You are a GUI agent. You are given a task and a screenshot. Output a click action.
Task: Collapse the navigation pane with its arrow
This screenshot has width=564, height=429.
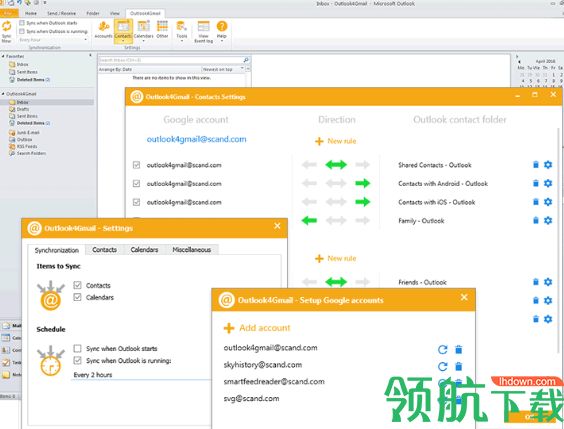coord(90,55)
